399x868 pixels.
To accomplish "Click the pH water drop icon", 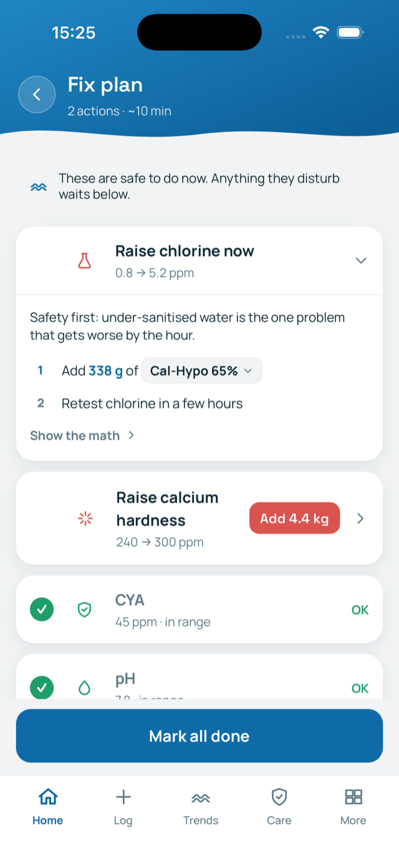I will click(x=84, y=688).
